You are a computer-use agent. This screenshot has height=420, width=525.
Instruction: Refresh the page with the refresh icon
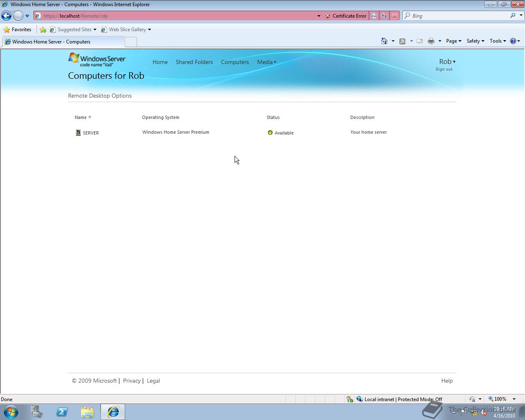click(x=384, y=16)
